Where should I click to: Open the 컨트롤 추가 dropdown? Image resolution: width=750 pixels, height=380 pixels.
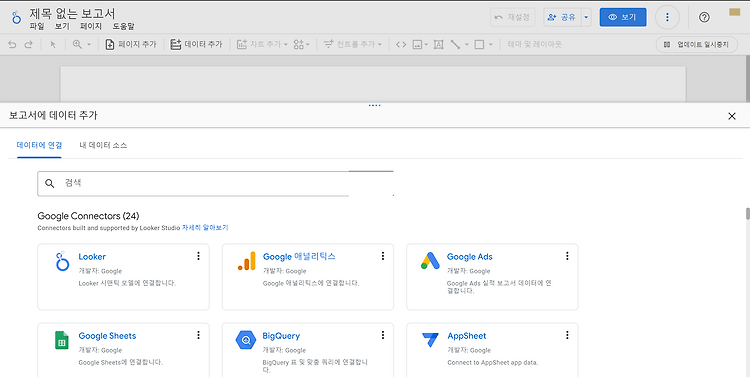(x=353, y=44)
